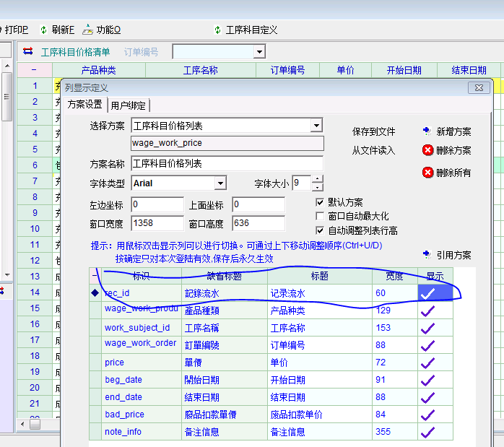The image size is (504, 447).
Task: Increase font size with stepper up arrow
Action: coord(318,179)
